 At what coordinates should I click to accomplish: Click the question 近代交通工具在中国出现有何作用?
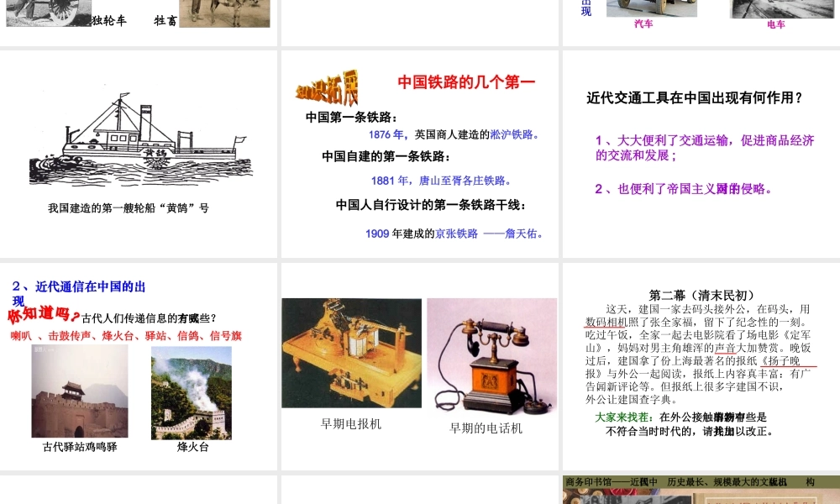(x=695, y=97)
